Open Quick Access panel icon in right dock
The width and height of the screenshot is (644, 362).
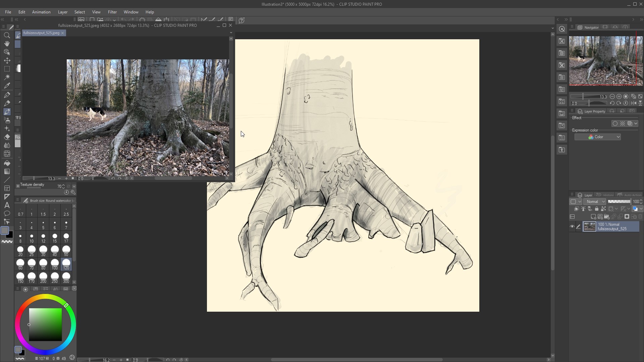click(x=562, y=29)
